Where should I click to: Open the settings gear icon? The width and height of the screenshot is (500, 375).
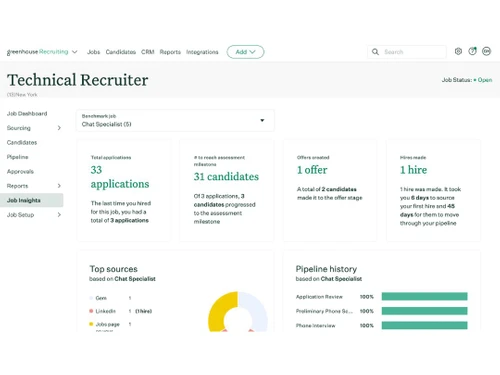click(x=458, y=51)
